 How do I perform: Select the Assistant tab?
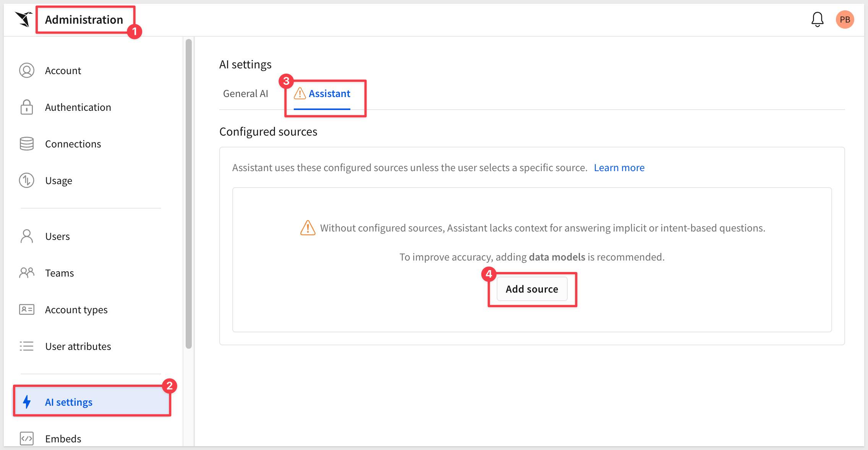tap(329, 94)
